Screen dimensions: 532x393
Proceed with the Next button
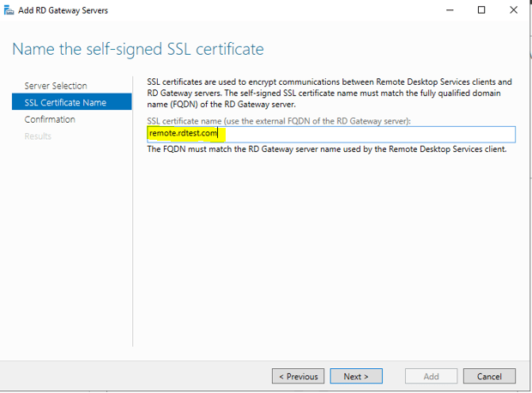pos(356,376)
